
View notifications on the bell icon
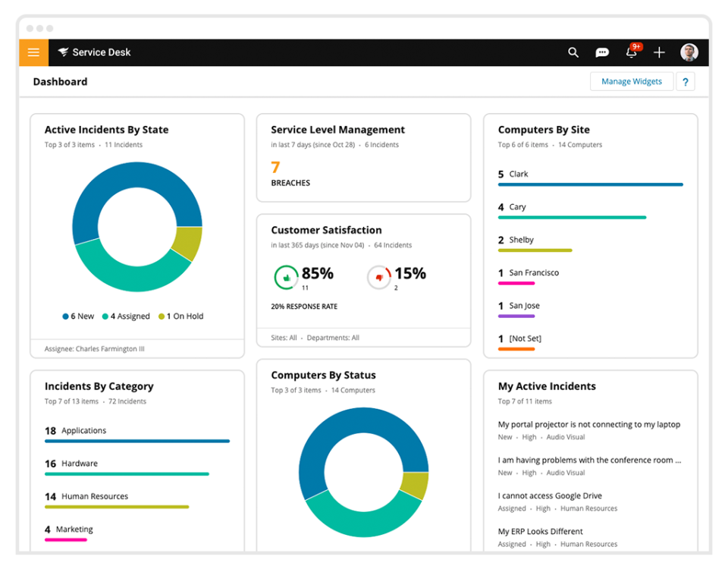[x=631, y=52]
